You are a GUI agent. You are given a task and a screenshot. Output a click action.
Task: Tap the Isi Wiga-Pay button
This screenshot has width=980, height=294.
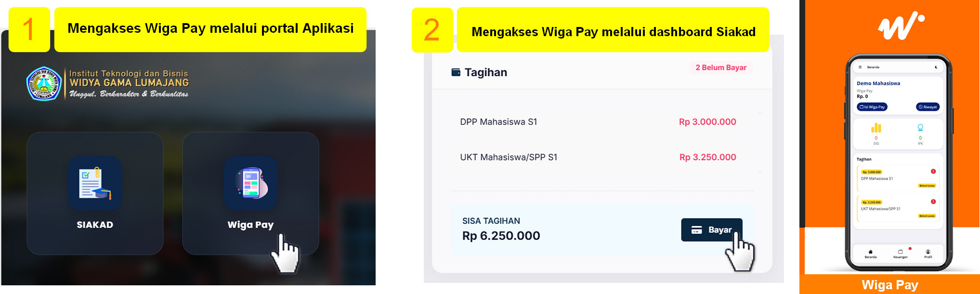point(872,107)
